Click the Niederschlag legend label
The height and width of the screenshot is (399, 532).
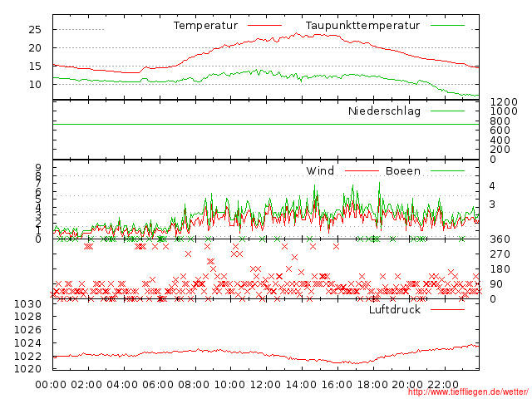(x=384, y=111)
